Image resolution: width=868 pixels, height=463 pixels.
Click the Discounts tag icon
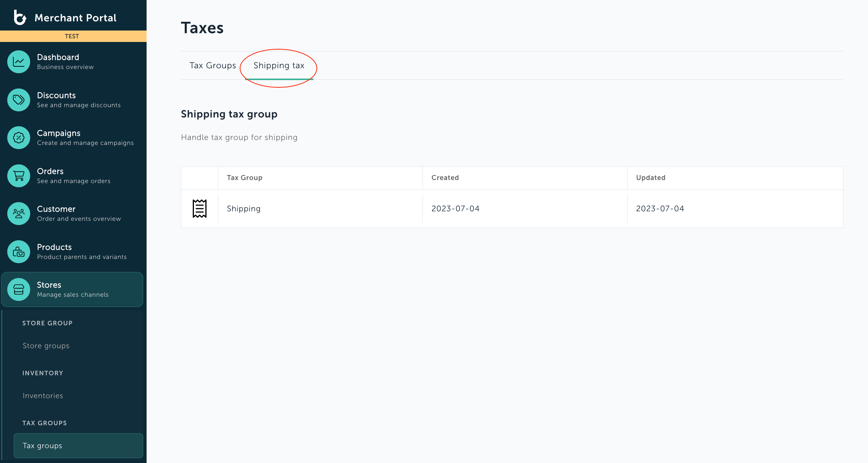point(19,100)
